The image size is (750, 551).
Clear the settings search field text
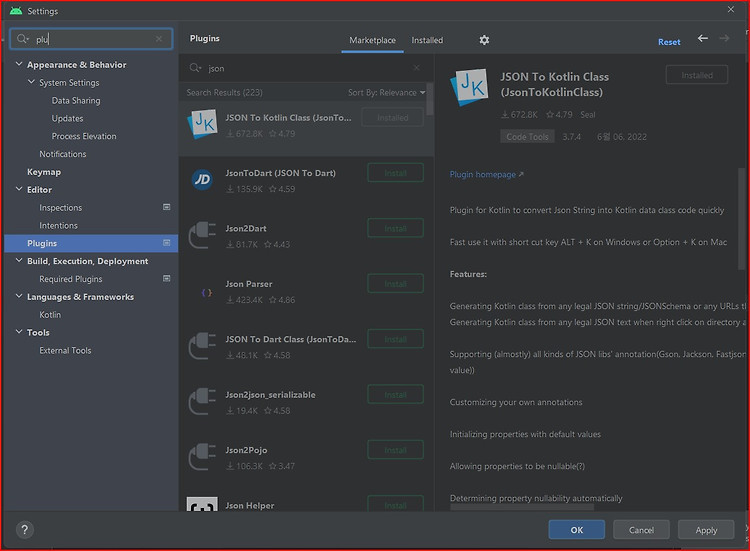coord(159,39)
